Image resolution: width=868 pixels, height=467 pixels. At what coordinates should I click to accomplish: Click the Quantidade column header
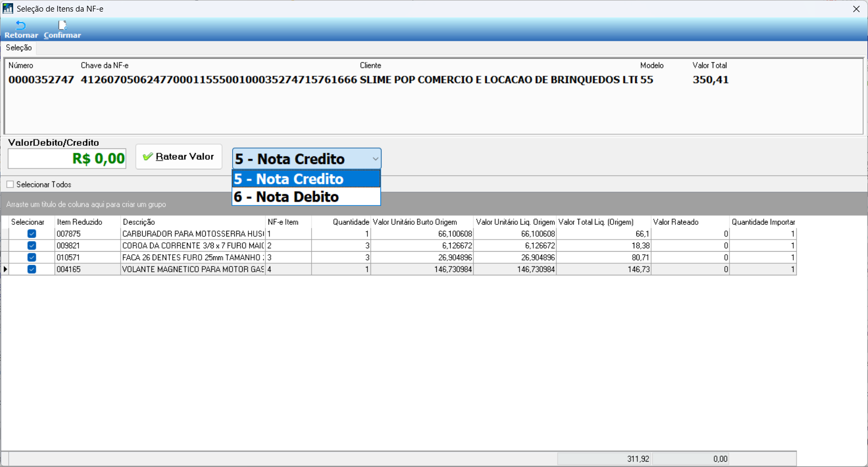341,222
